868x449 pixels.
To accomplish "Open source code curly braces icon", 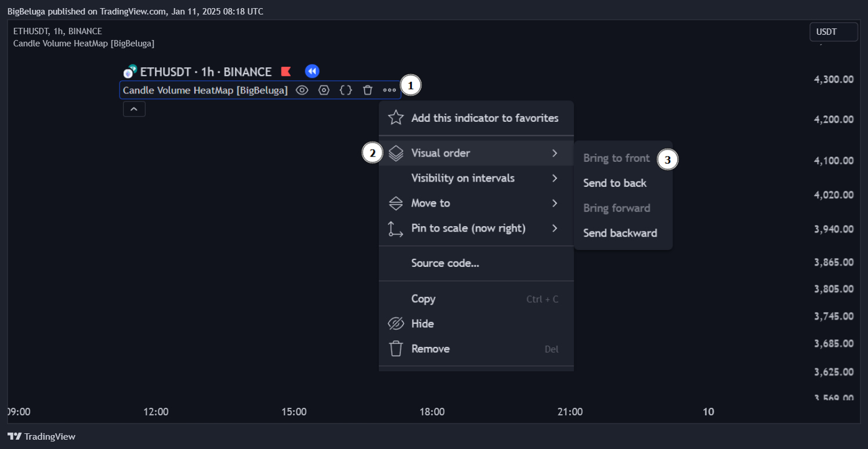I will tap(346, 90).
